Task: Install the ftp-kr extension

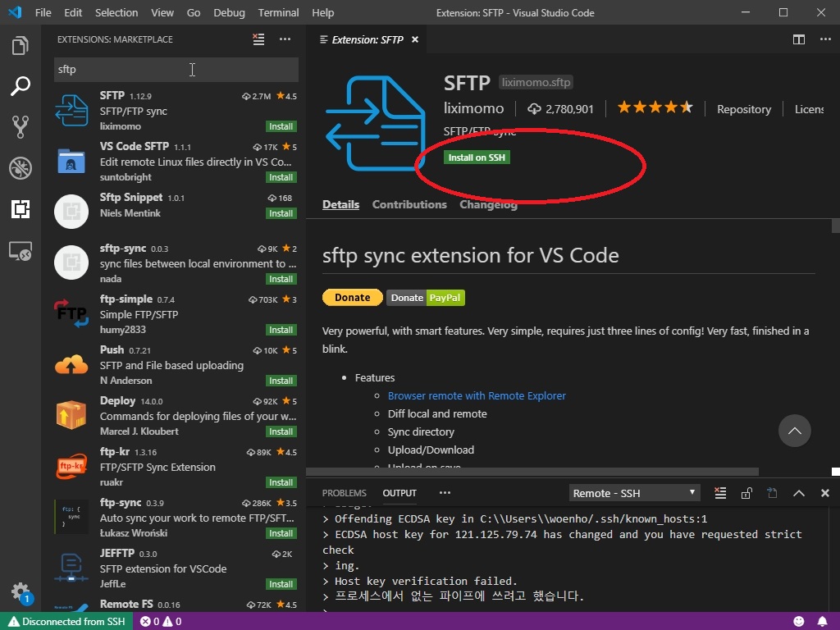Action: pos(281,482)
